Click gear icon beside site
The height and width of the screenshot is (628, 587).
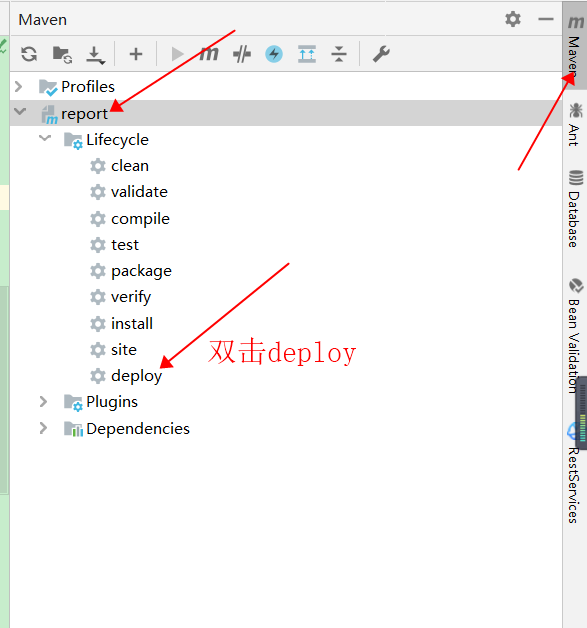point(98,350)
